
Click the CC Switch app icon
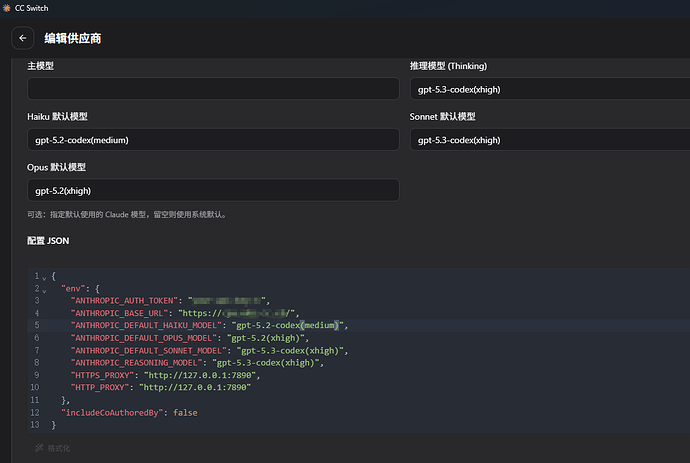[x=7, y=8]
